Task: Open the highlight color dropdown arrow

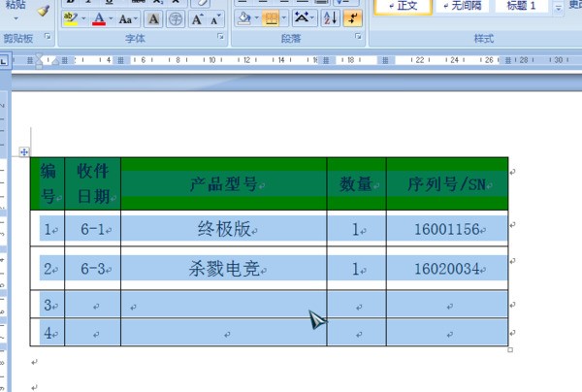Action: point(83,18)
